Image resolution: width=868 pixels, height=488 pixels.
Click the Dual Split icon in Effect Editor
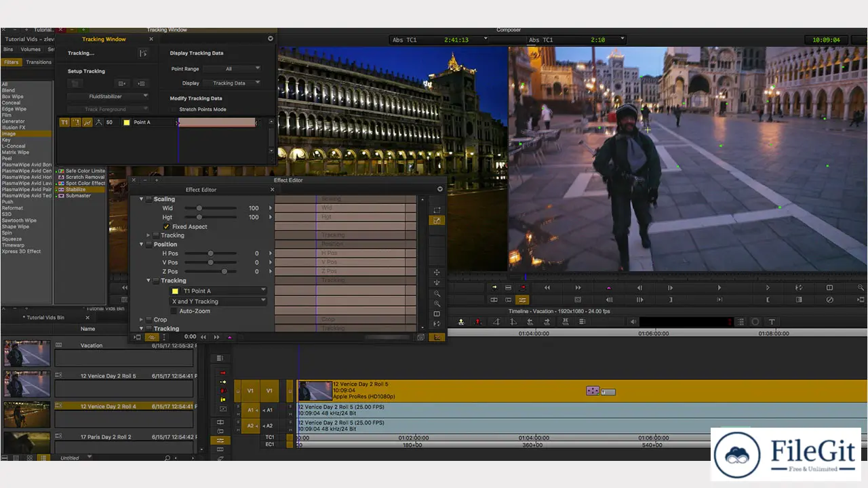pyautogui.click(x=437, y=314)
